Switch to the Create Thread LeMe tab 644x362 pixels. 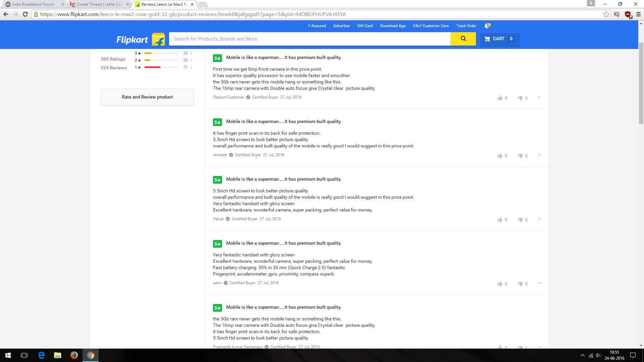99,4
